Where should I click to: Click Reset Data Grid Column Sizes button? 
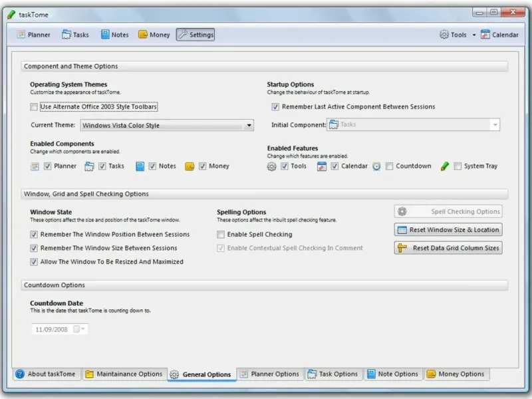coord(448,248)
